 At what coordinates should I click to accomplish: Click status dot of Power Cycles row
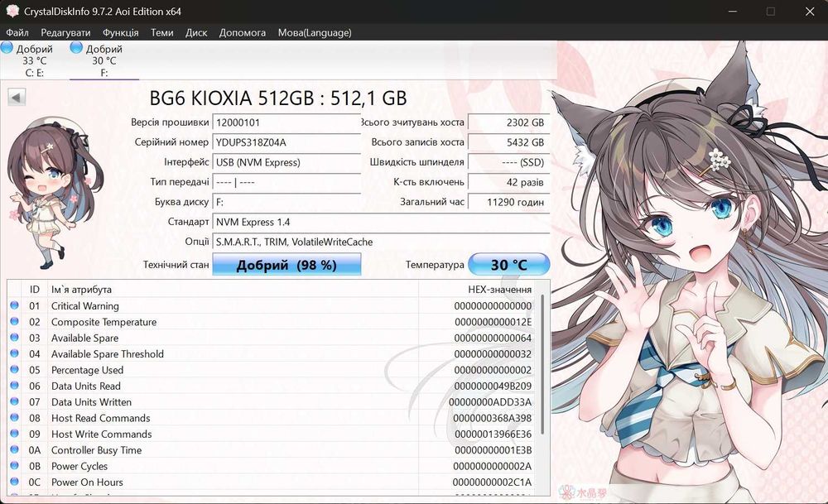click(14, 465)
